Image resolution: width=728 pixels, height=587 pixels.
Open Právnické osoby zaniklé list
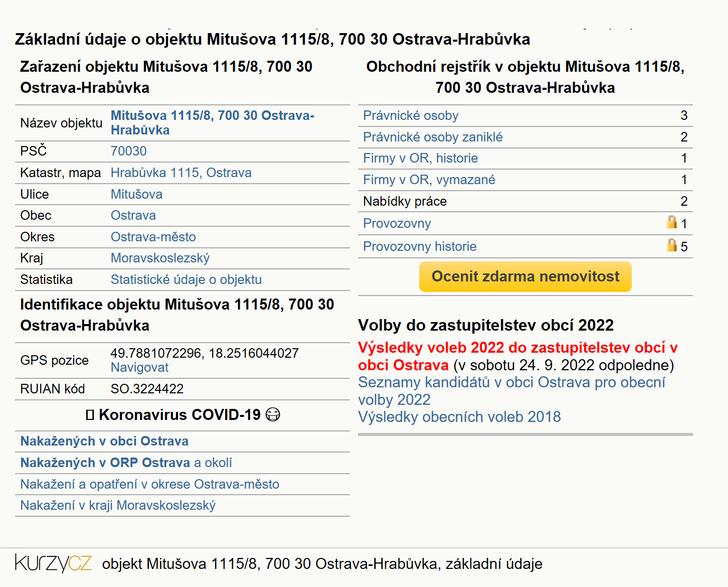(433, 137)
